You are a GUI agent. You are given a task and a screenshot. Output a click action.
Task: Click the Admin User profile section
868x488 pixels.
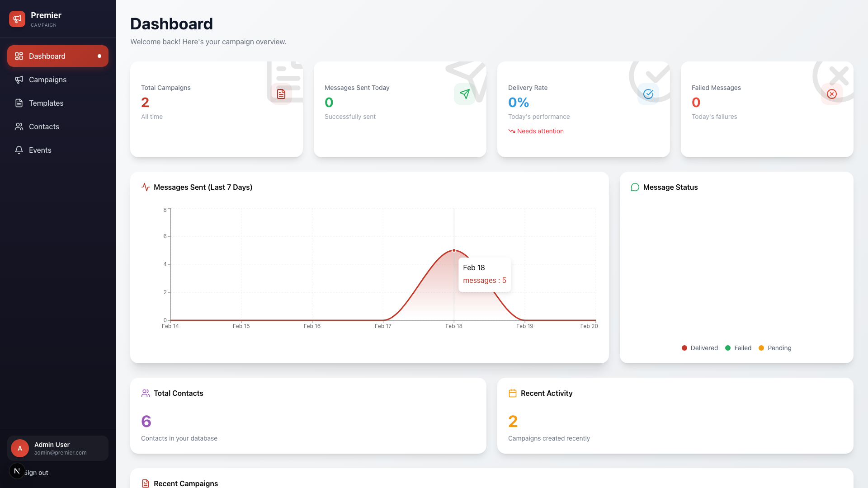click(x=58, y=448)
